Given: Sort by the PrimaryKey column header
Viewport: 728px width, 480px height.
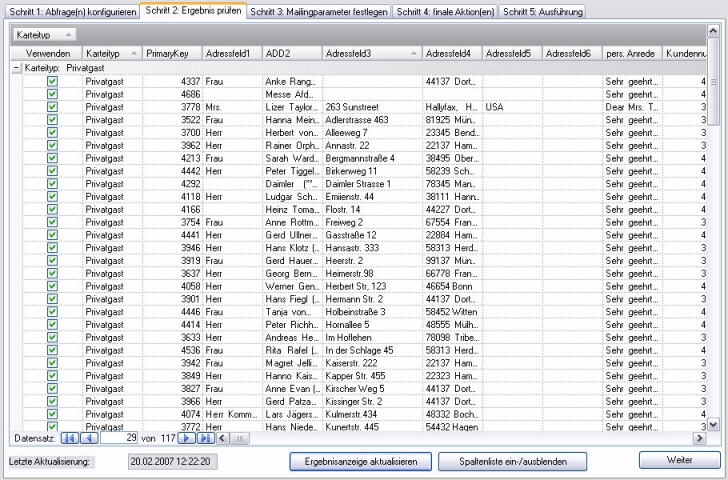Looking at the screenshot, I should coord(172,53).
